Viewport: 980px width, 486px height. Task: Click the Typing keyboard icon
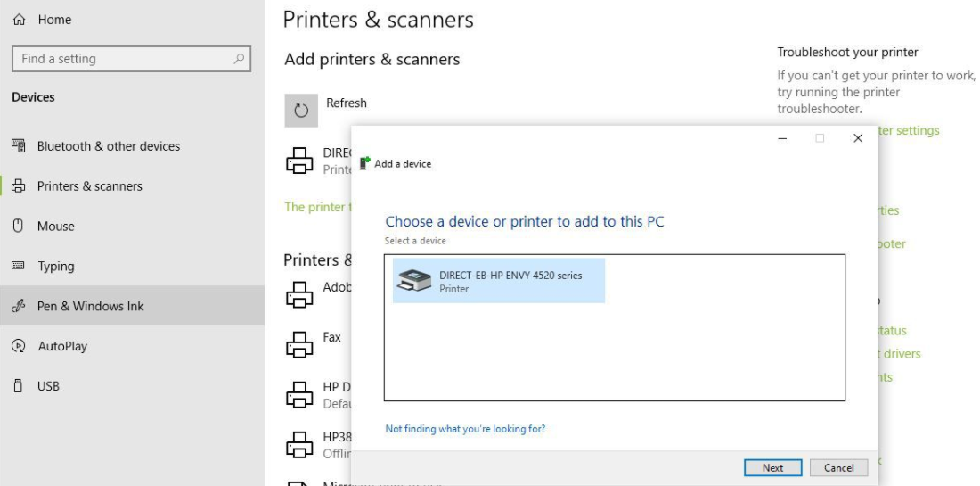click(18, 267)
